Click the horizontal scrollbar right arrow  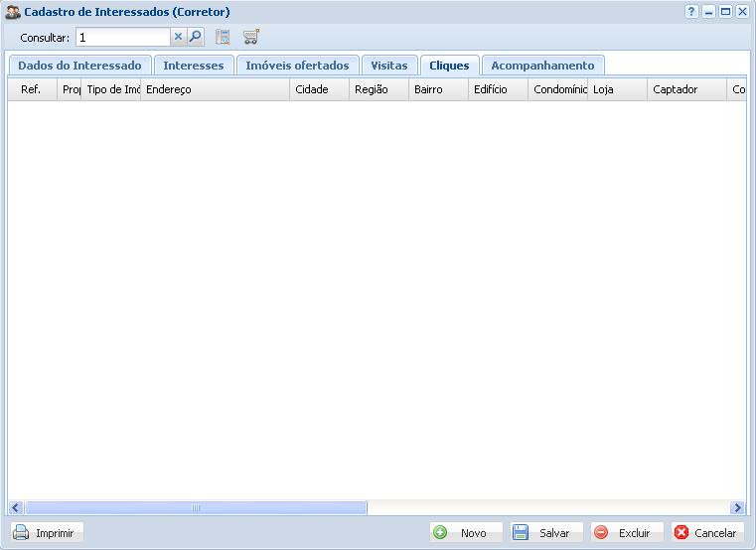tap(737, 507)
